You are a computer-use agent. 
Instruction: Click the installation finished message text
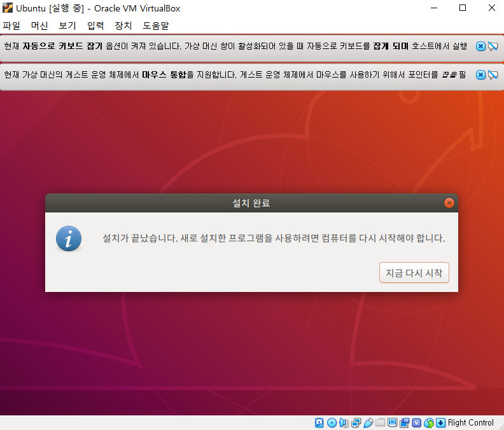point(274,238)
